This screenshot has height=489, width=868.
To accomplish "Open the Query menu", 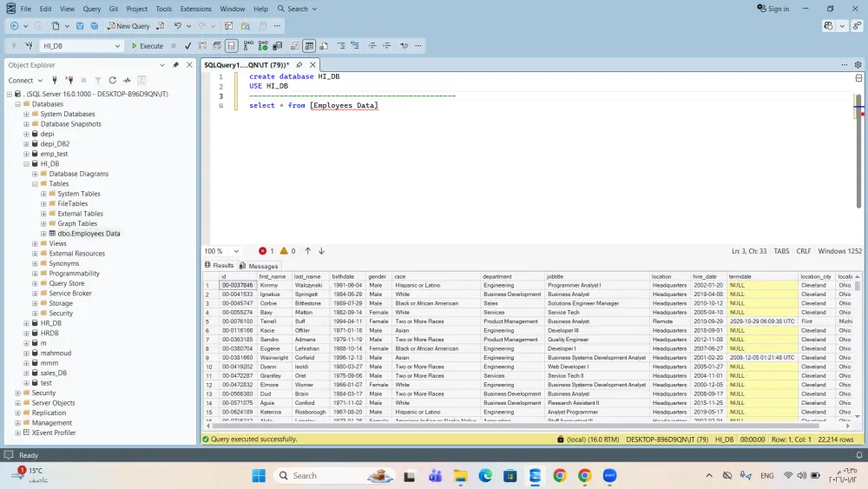I will [92, 9].
